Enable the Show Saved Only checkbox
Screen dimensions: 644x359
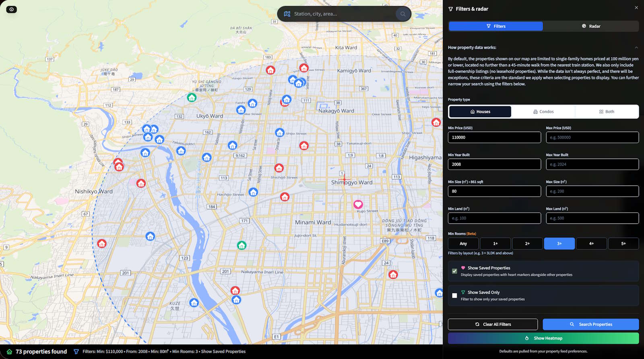454,296
